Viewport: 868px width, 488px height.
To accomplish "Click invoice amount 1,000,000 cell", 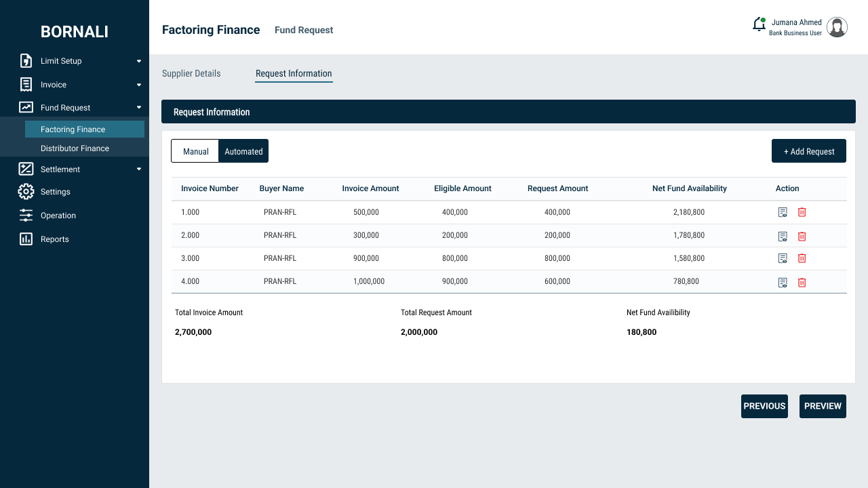I will point(369,281).
